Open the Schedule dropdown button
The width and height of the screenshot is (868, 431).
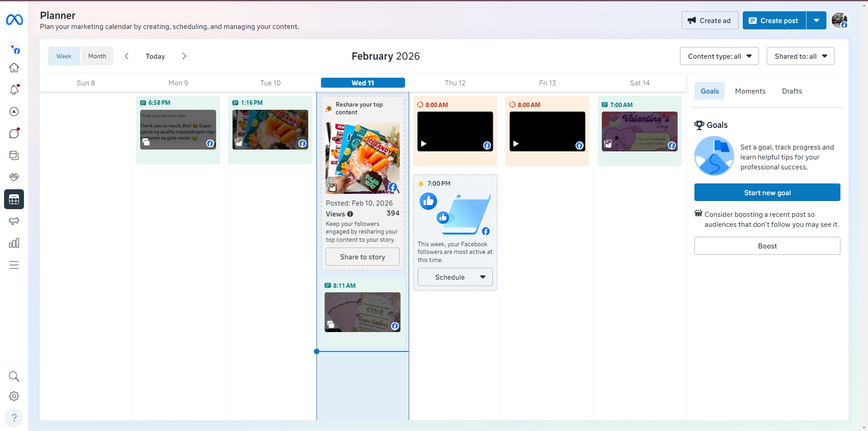pyautogui.click(x=455, y=277)
